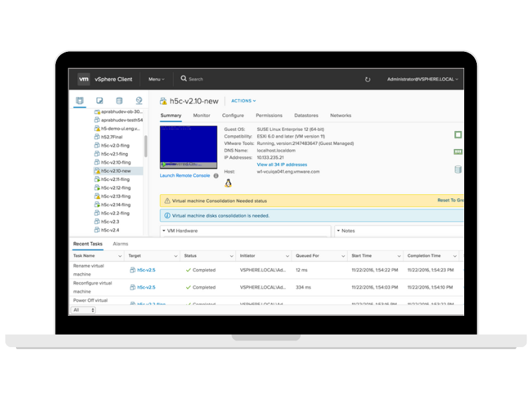Open Start Time column chevron
The width and height of the screenshot is (532, 399).
click(399, 256)
